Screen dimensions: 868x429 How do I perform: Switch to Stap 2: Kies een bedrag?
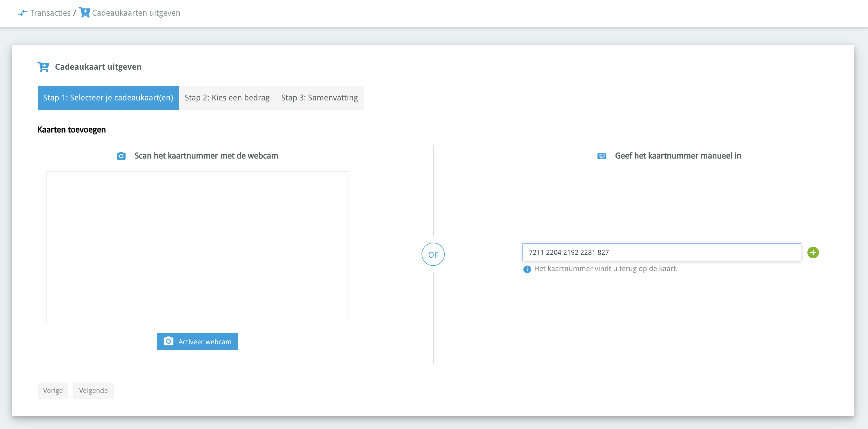pyautogui.click(x=227, y=98)
